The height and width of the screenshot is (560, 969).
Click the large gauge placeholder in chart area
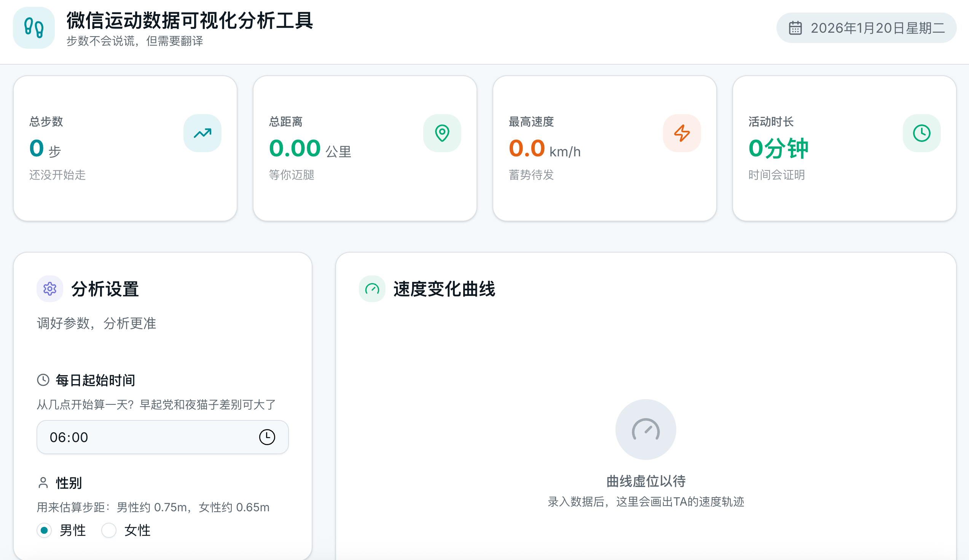pyautogui.click(x=645, y=429)
